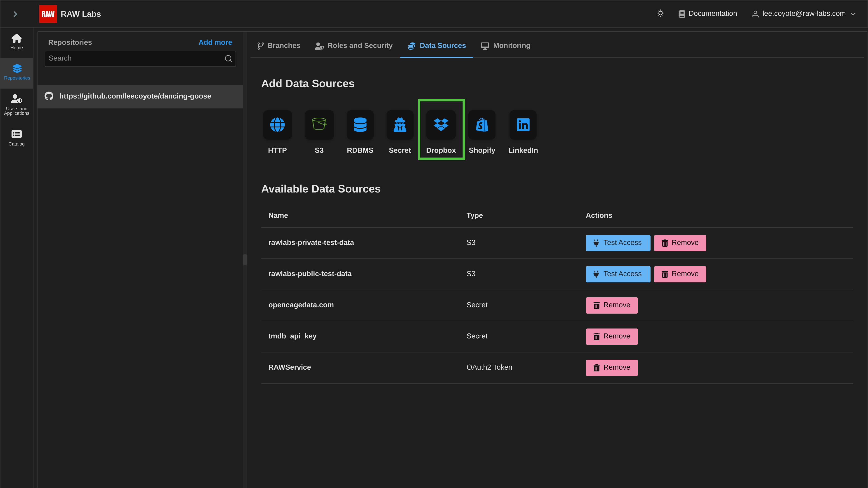Click tmdb_api_key name cell
The width and height of the screenshot is (868, 488).
coord(292,336)
